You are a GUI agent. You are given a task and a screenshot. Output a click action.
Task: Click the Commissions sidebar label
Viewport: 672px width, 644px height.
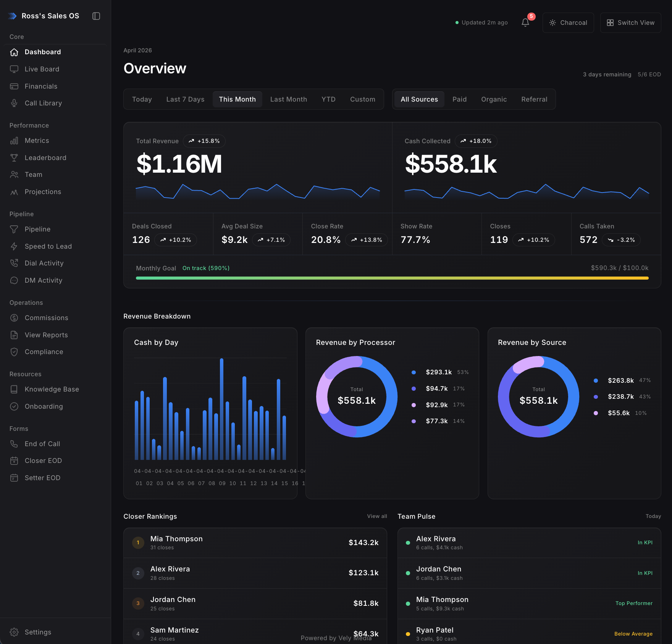pyautogui.click(x=47, y=318)
